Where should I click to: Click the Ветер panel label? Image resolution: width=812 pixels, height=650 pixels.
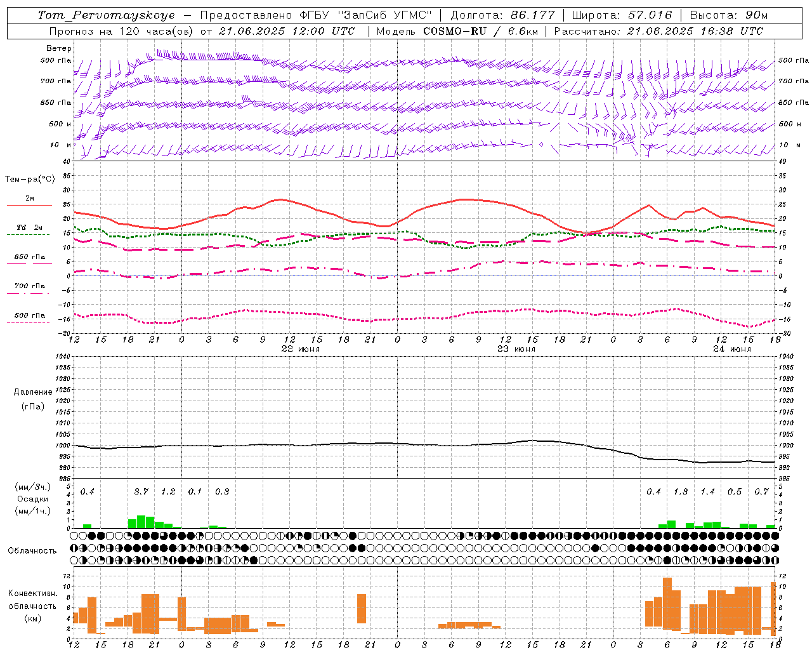pos(59,48)
